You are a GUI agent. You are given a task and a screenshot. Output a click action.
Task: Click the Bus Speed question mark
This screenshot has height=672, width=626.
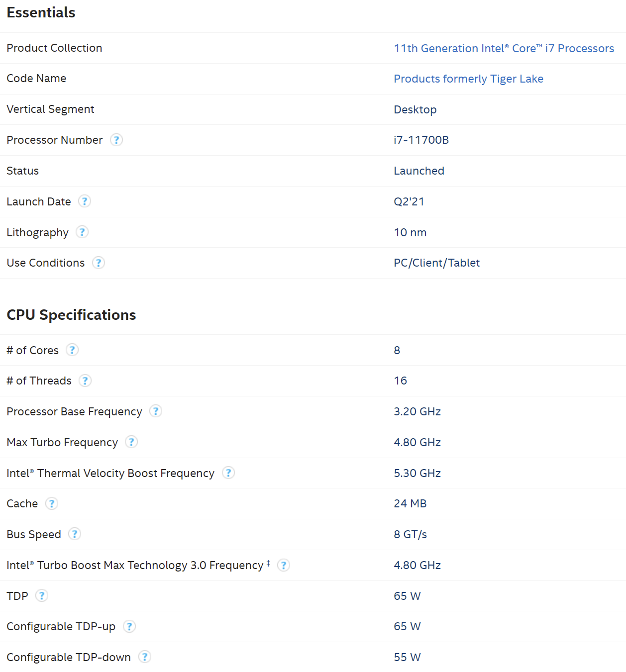click(74, 534)
